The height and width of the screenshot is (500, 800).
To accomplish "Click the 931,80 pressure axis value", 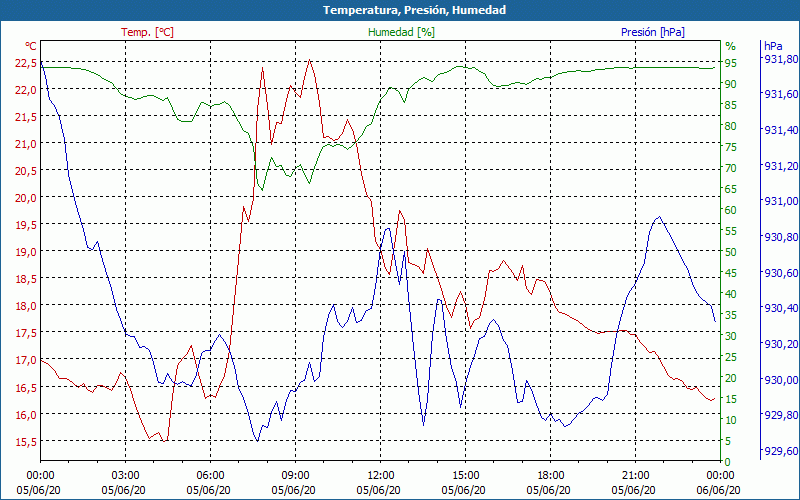I will [781, 59].
